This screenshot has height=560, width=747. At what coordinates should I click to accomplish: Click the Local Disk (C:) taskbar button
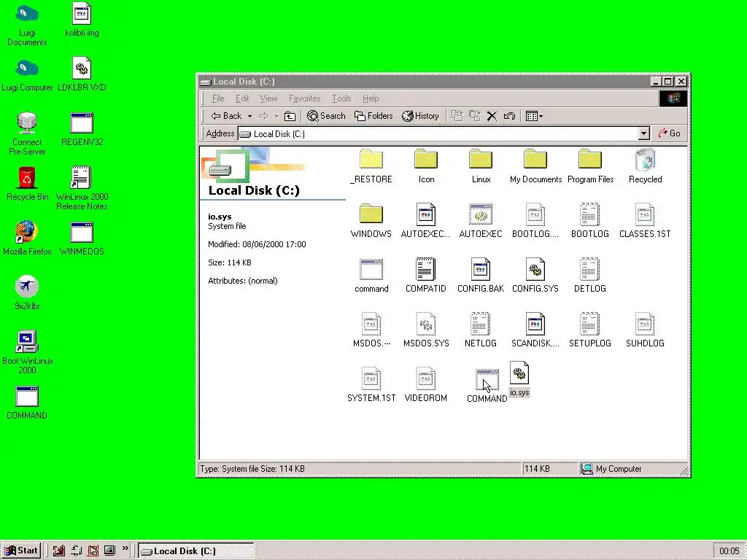click(x=196, y=551)
